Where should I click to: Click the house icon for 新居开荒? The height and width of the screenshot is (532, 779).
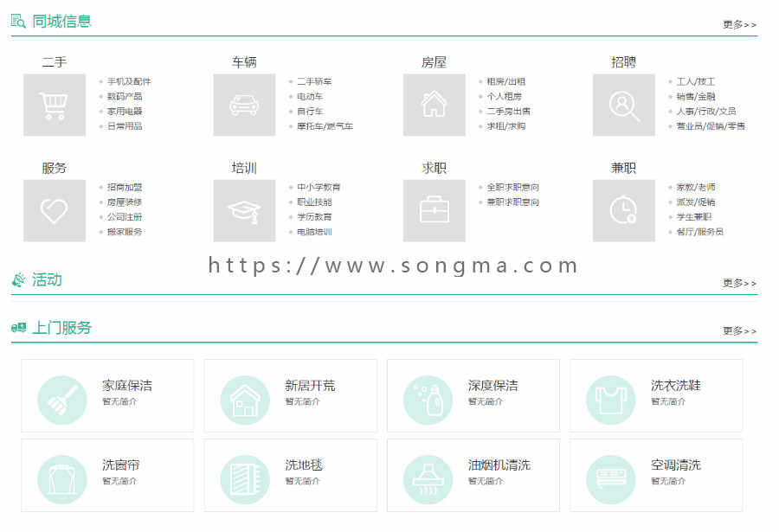coord(245,400)
